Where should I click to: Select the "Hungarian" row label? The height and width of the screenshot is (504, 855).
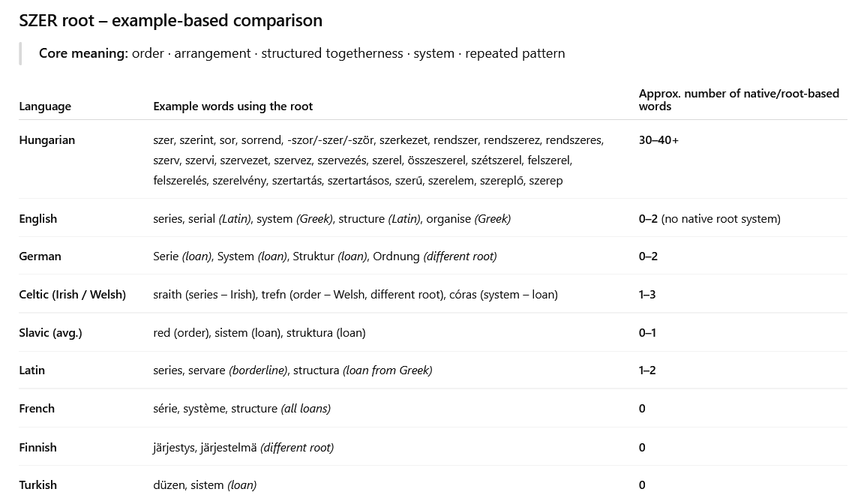46,140
